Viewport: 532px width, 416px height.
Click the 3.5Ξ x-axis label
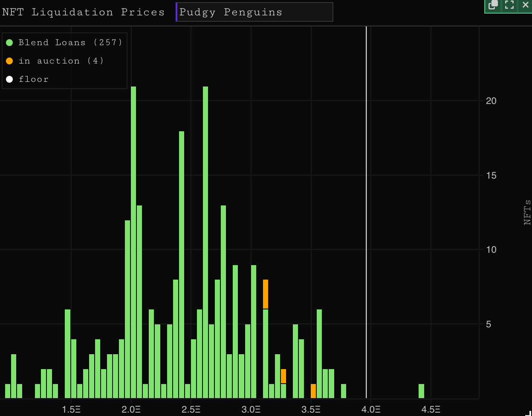pyautogui.click(x=311, y=410)
